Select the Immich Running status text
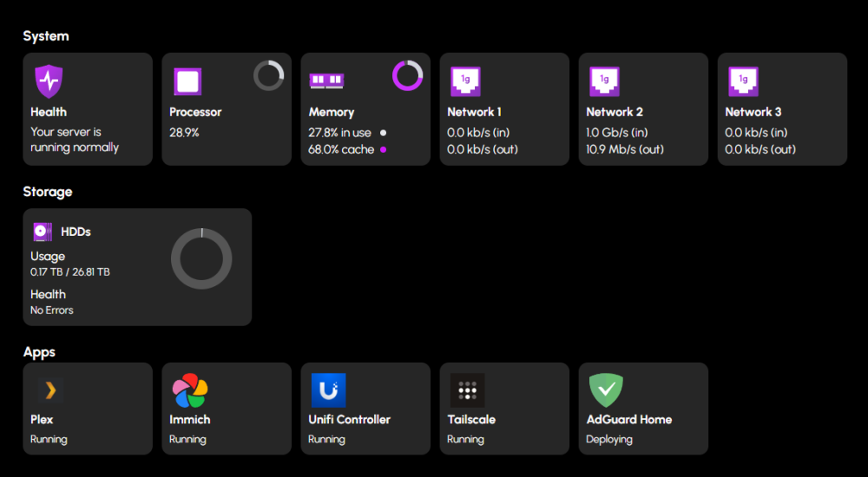The image size is (868, 477). [187, 439]
